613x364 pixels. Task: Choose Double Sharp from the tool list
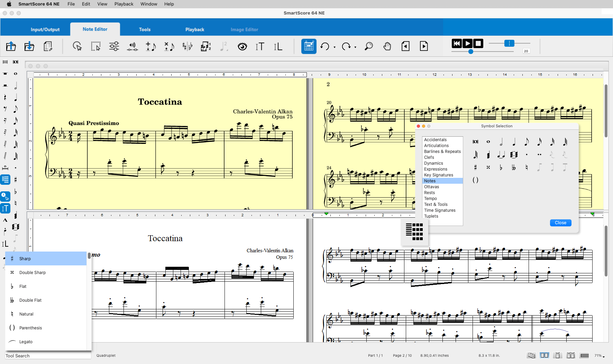46,272
